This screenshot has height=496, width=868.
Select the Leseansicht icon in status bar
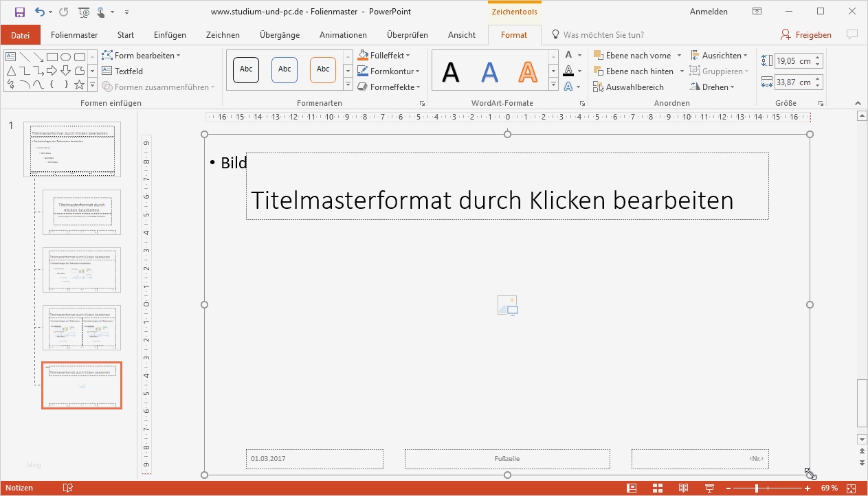pos(683,488)
